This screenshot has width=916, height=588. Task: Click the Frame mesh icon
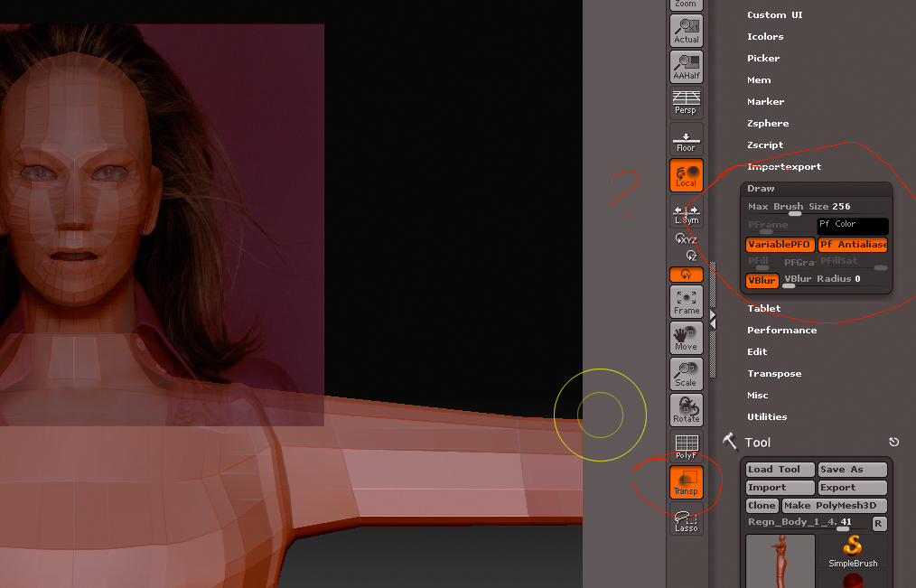[x=687, y=302]
